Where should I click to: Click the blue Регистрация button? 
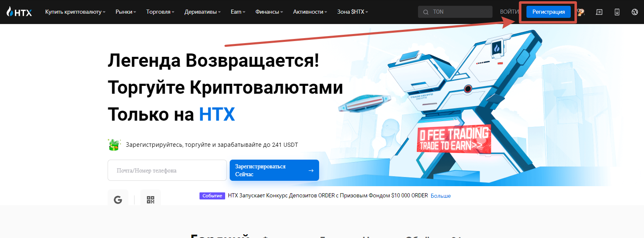tap(548, 12)
